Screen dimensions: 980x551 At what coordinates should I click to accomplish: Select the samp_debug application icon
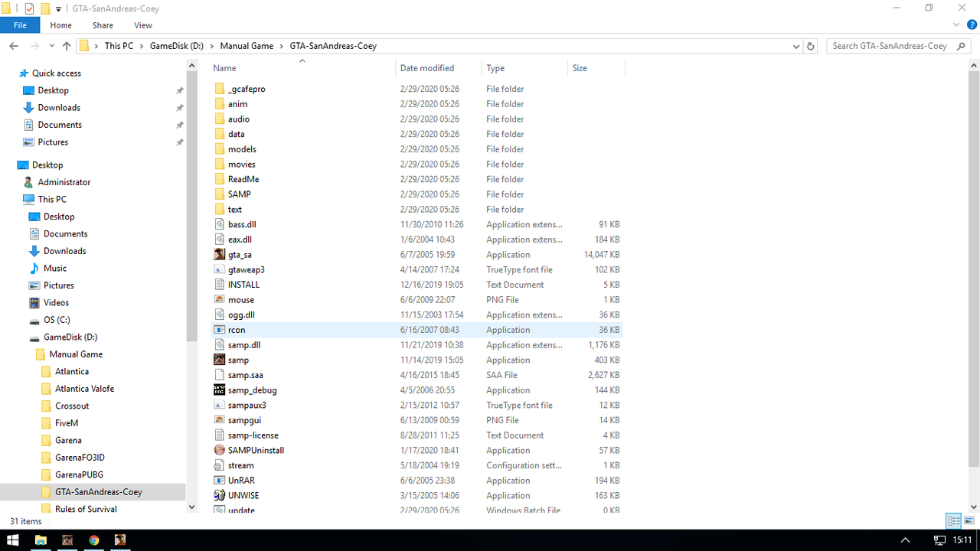click(x=220, y=390)
